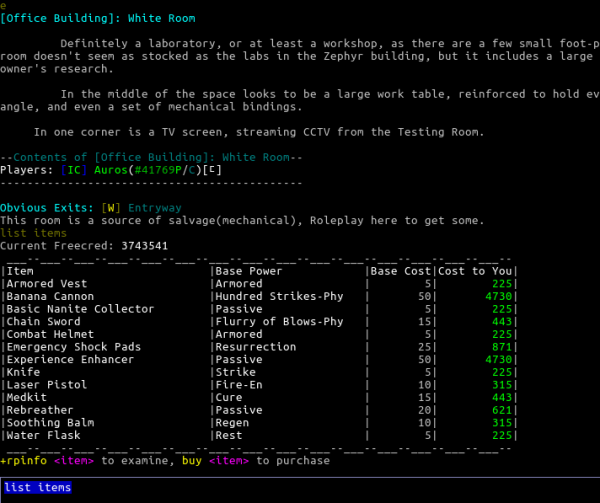Viewport: 600px width, 503px height.
Task: Select the Auros player name
Action: [x=111, y=170]
